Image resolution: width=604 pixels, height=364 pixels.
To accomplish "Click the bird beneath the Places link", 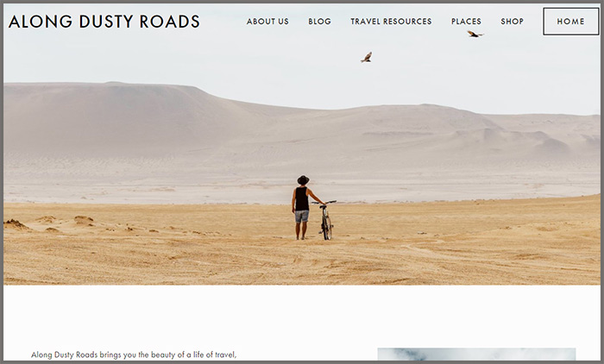I will point(475,34).
